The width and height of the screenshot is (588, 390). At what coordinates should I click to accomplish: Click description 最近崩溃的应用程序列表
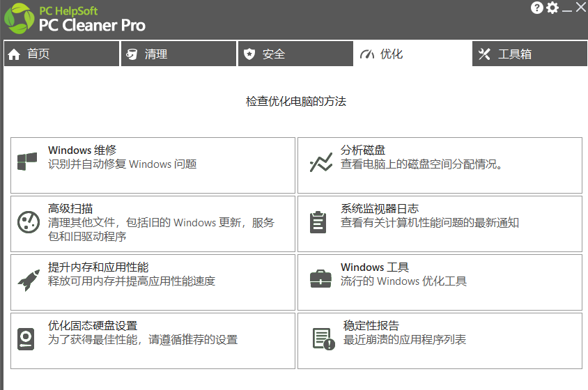[404, 339]
